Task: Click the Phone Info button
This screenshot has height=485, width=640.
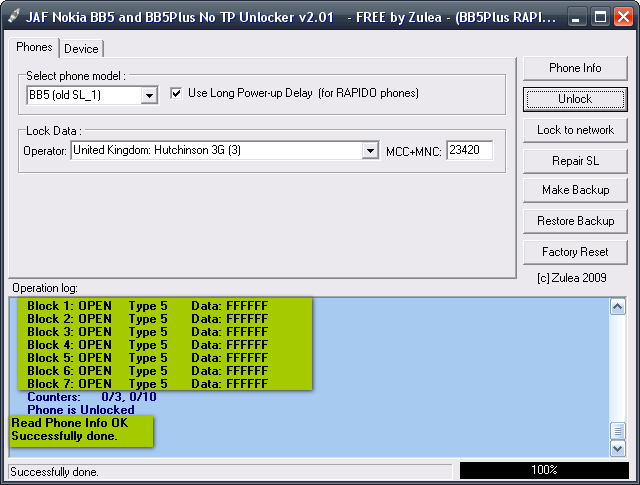Action: pyautogui.click(x=575, y=68)
